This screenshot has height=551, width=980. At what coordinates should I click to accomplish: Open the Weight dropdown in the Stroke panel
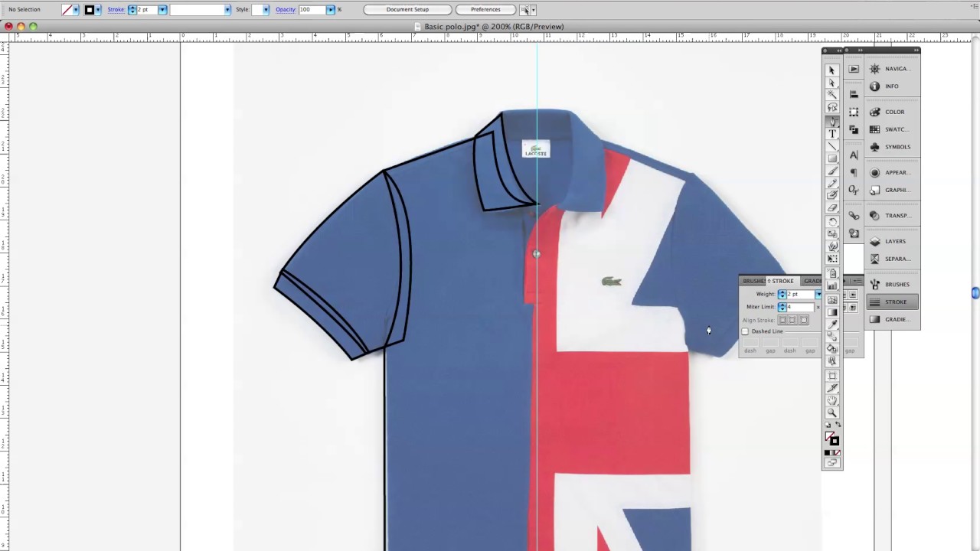(818, 294)
